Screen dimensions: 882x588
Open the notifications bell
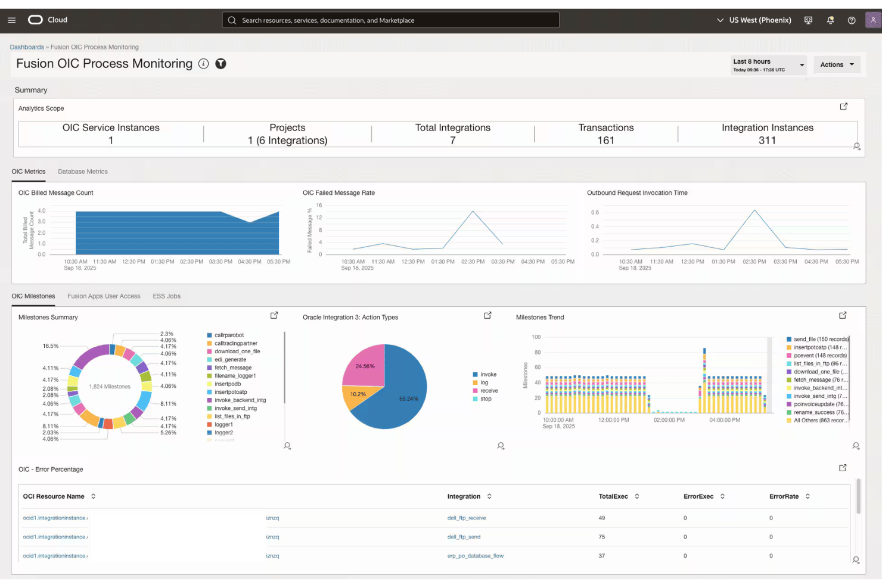(x=830, y=20)
